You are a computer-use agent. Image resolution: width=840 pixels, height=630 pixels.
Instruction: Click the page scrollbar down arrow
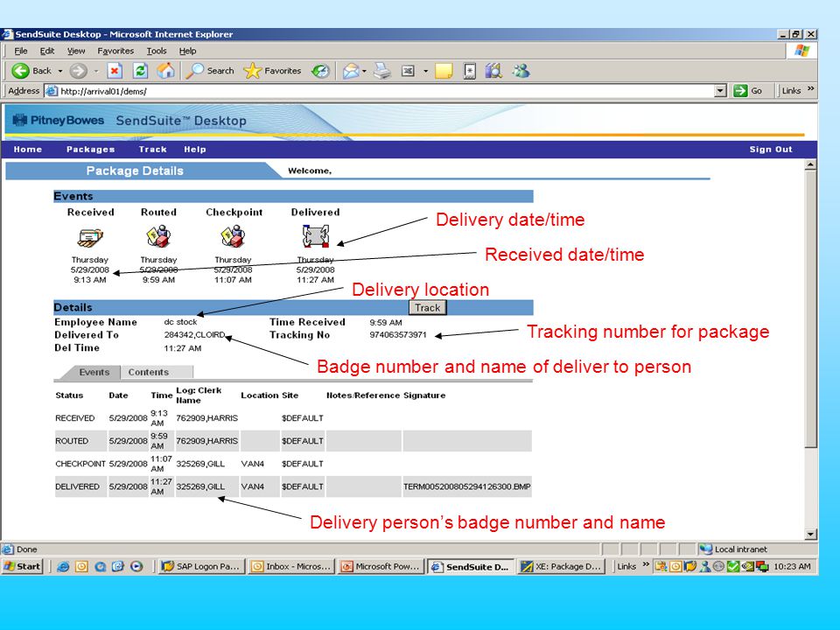point(810,534)
